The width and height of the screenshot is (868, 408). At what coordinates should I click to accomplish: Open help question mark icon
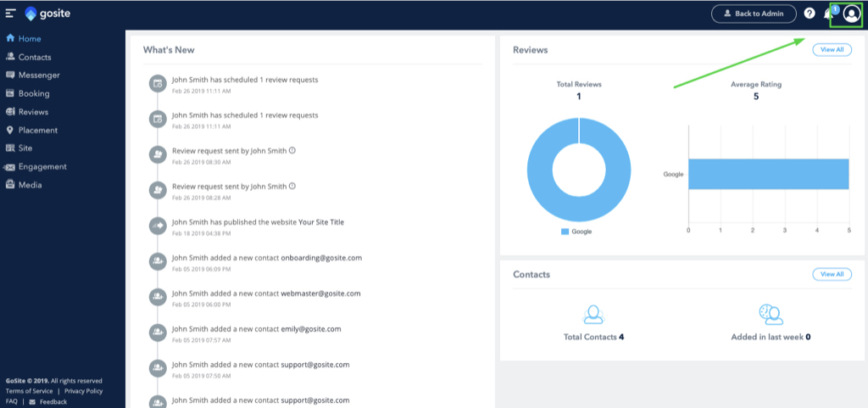click(810, 14)
